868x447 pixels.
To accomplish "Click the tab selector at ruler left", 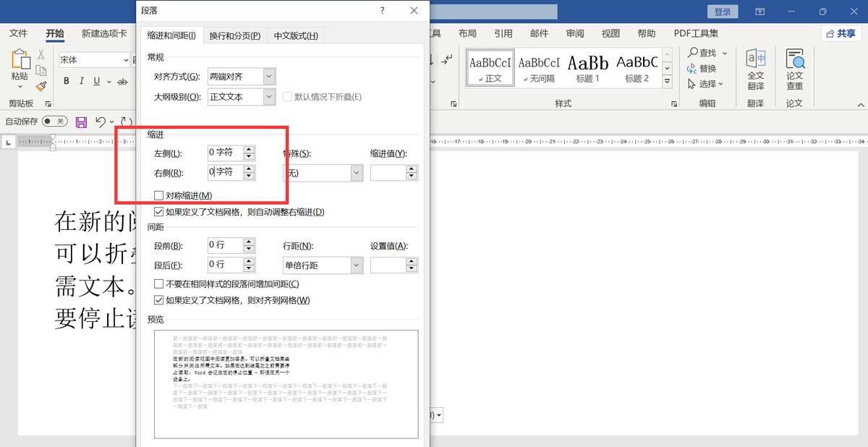I will point(9,142).
